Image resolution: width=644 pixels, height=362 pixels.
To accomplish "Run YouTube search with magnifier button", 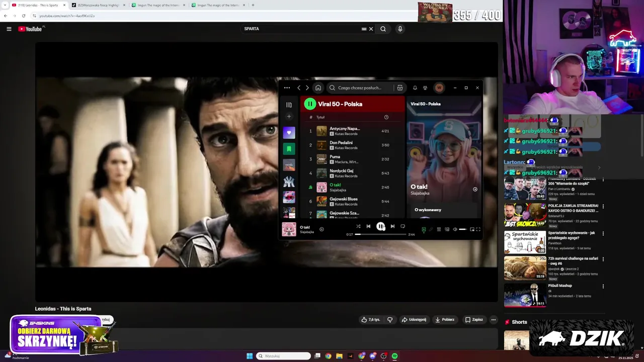I will (383, 29).
